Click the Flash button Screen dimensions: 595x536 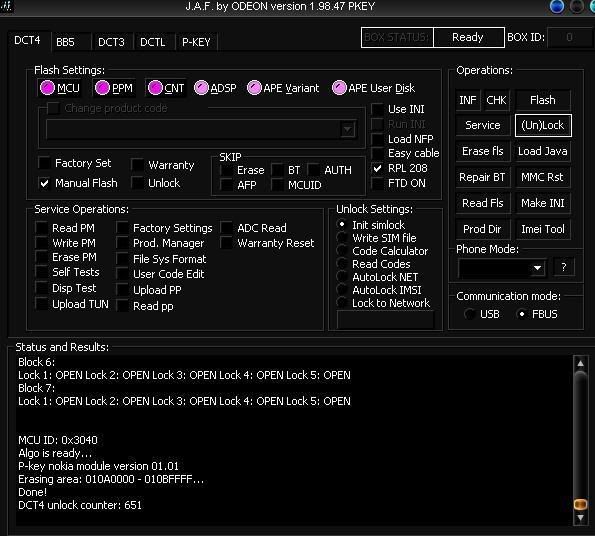(543, 100)
